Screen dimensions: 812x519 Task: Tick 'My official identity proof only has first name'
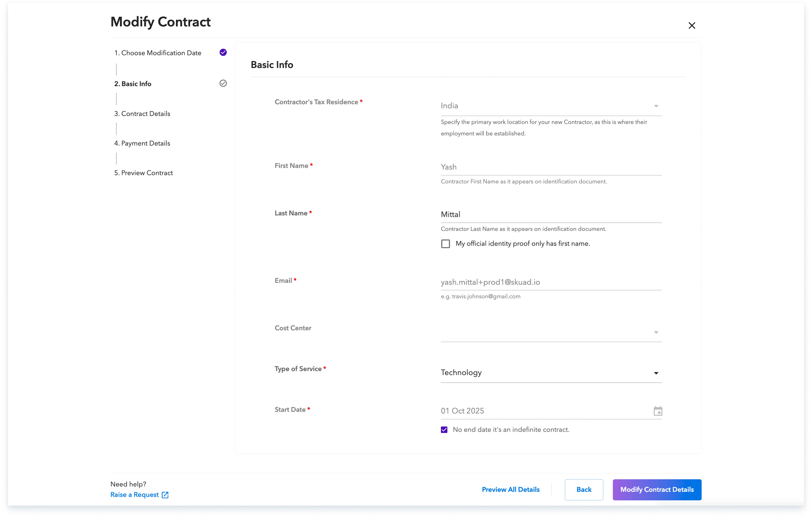(445, 244)
